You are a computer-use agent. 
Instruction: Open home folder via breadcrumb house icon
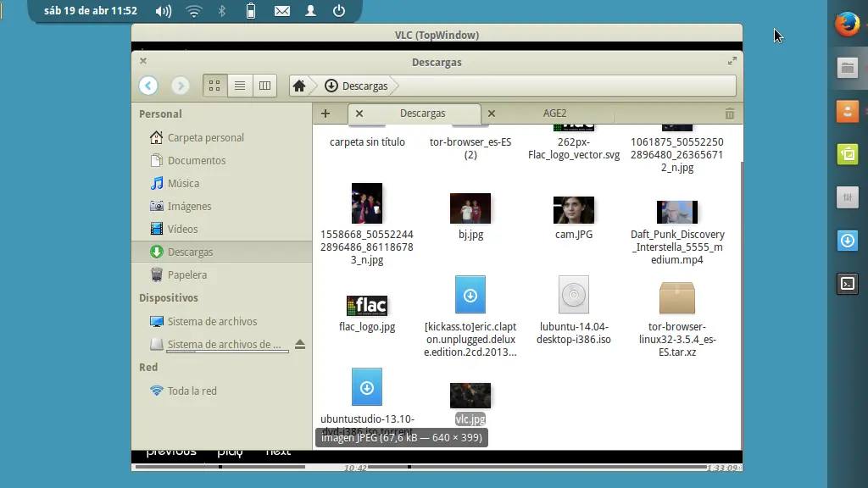(298, 85)
